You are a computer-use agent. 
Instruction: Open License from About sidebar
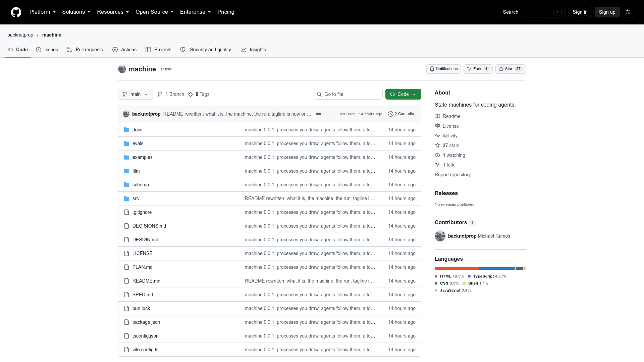[447, 126]
